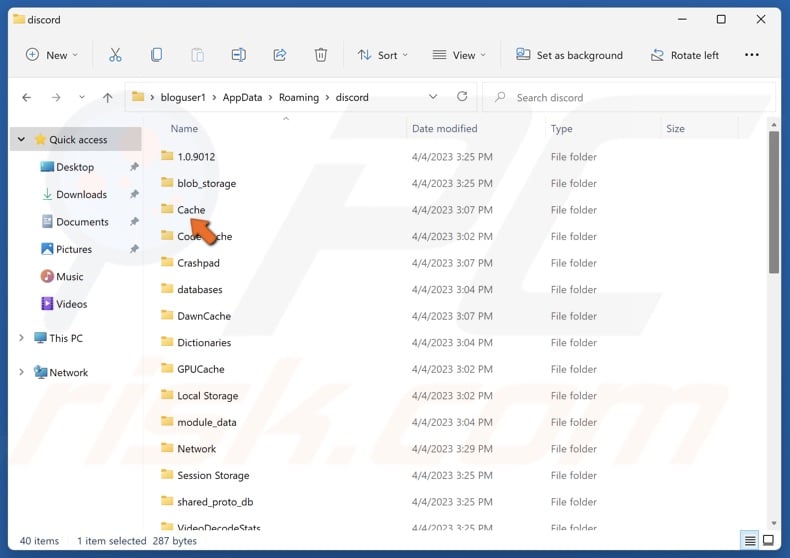
Task: Click Set as background button
Action: coord(569,55)
